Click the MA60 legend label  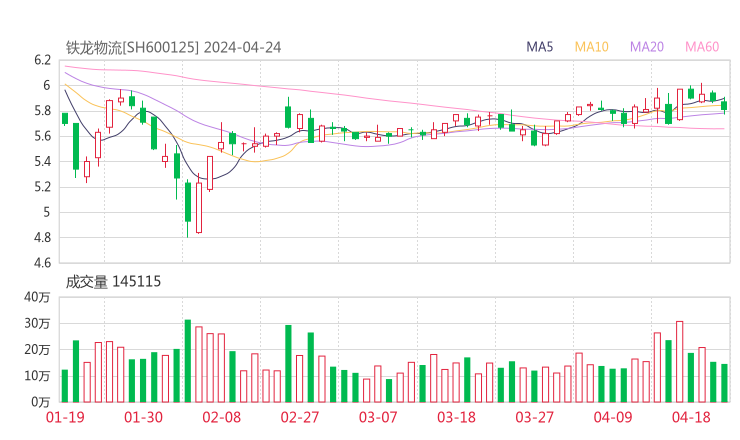pyautogui.click(x=702, y=47)
